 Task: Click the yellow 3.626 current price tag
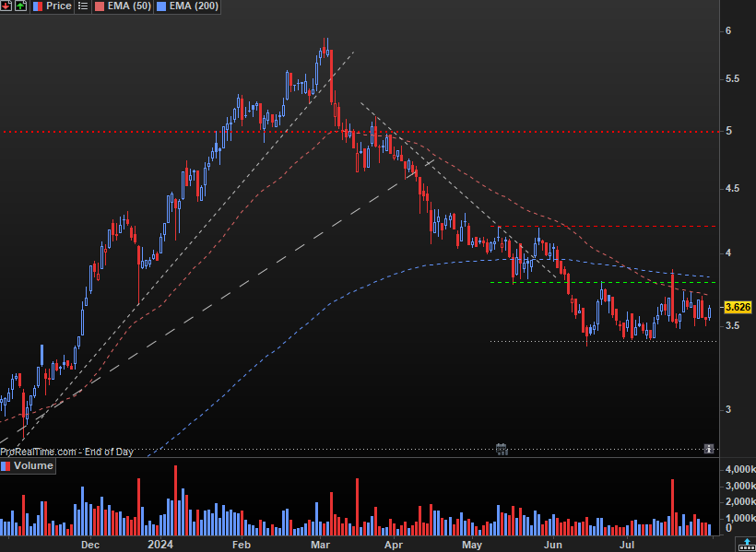point(738,307)
